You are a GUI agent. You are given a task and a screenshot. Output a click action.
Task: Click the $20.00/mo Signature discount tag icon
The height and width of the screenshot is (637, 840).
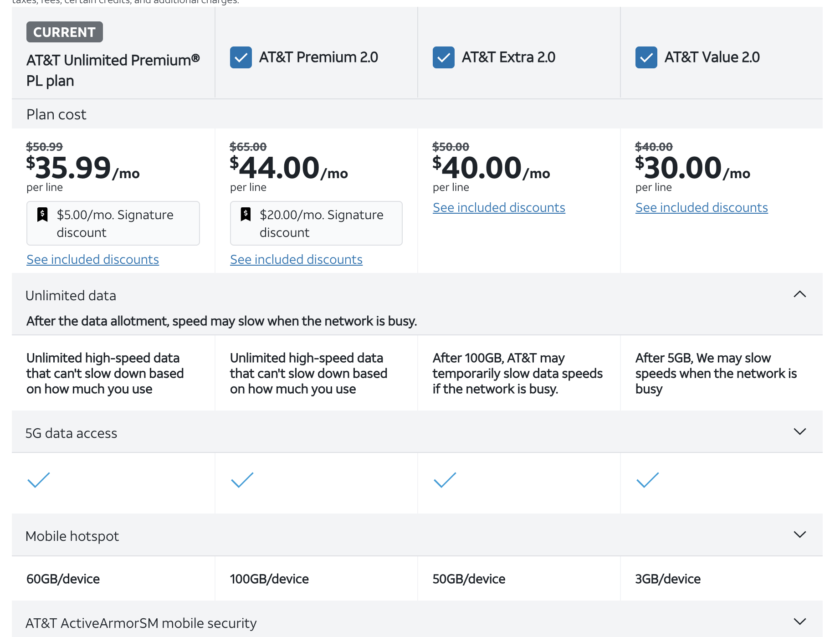click(246, 214)
